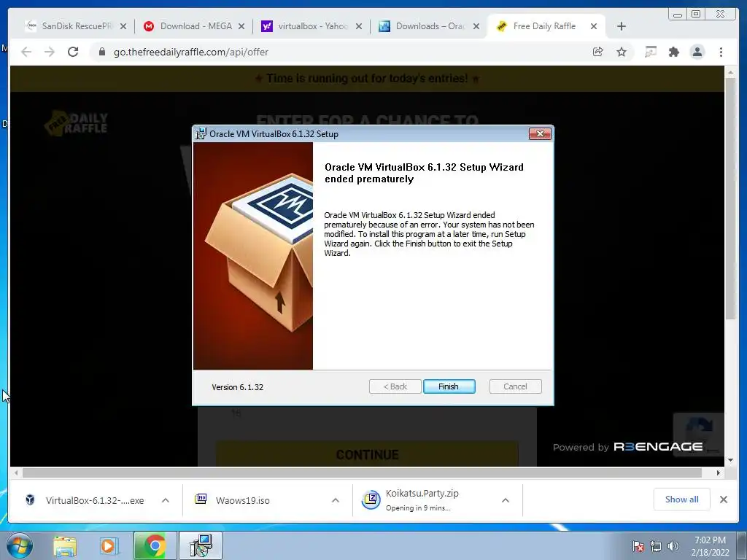This screenshot has height=560, width=747.
Task: Expand options for Waows19.iso download
Action: pos(336,500)
